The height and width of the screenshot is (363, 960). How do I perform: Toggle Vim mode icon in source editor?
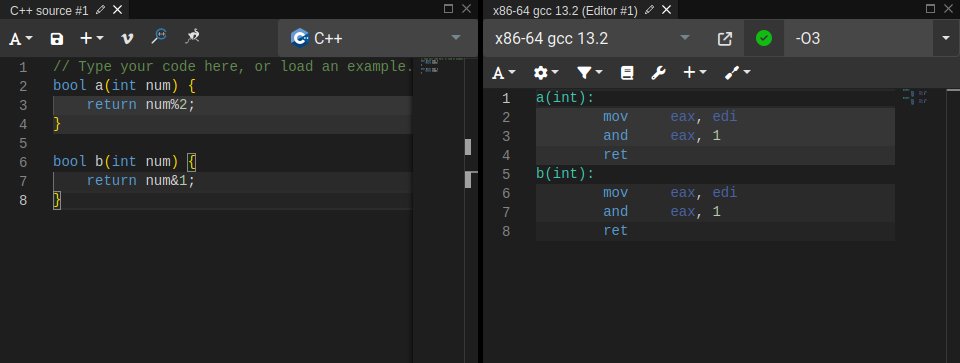pyautogui.click(x=127, y=39)
